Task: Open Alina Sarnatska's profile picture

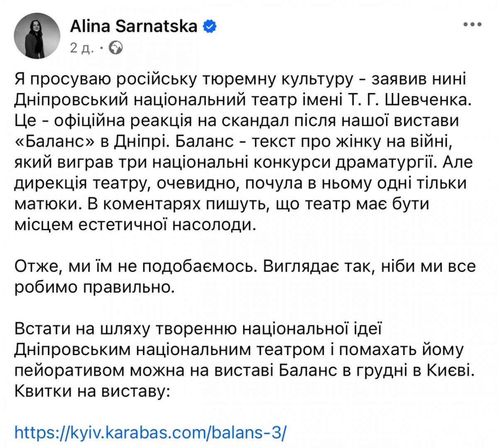Action: pyautogui.click(x=37, y=35)
